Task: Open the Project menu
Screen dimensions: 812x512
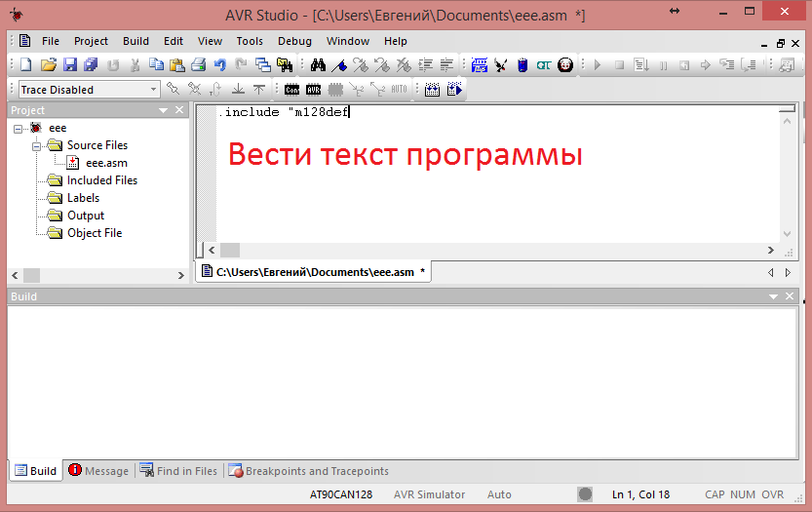Action: click(x=91, y=41)
